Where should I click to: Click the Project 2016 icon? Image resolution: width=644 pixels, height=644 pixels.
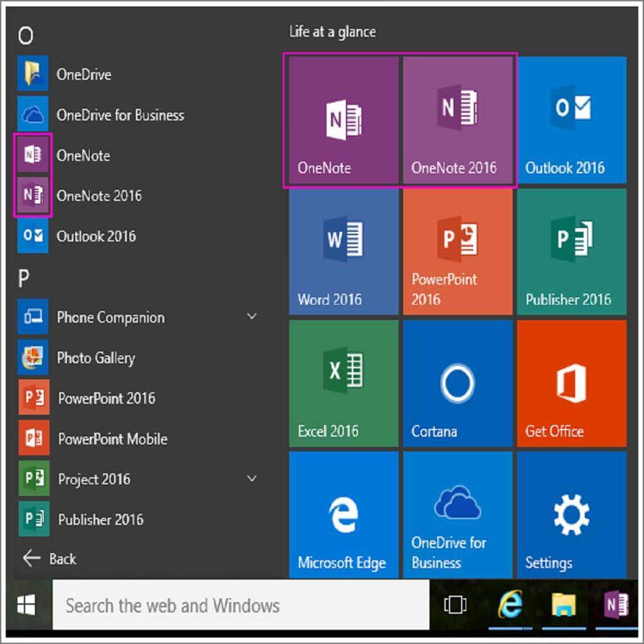pyautogui.click(x=33, y=478)
